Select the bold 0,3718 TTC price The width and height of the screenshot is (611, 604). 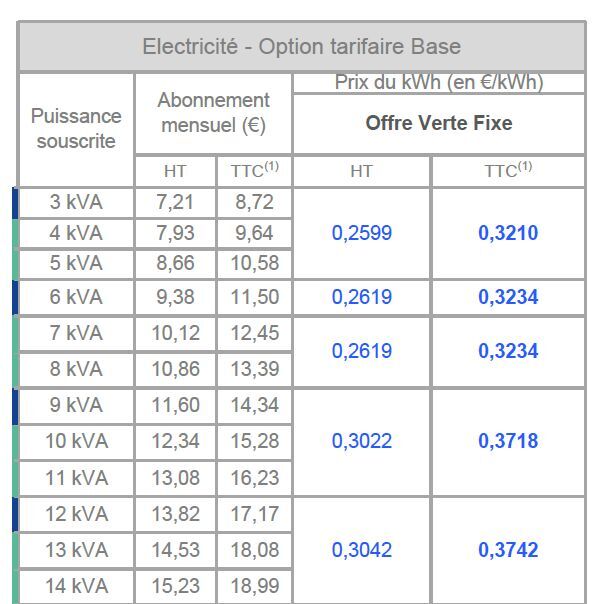(x=508, y=441)
